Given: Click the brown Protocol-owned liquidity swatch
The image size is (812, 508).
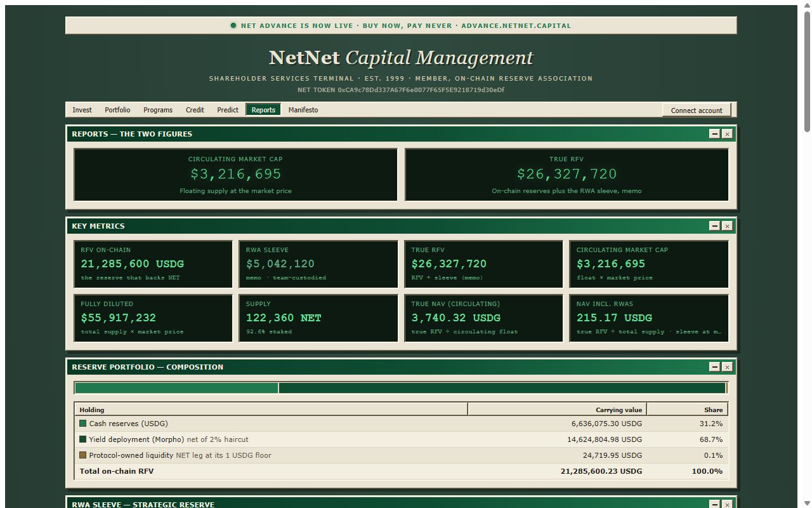Looking at the screenshot, I should [82, 455].
